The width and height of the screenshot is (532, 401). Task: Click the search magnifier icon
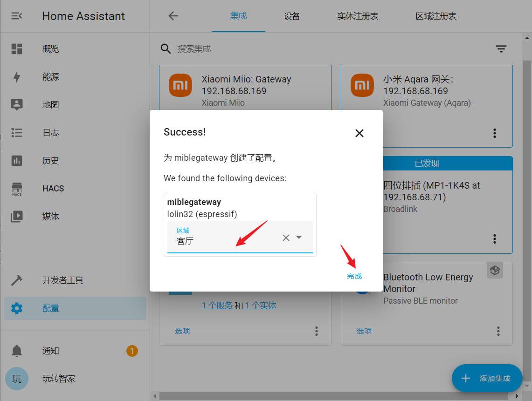pos(166,49)
